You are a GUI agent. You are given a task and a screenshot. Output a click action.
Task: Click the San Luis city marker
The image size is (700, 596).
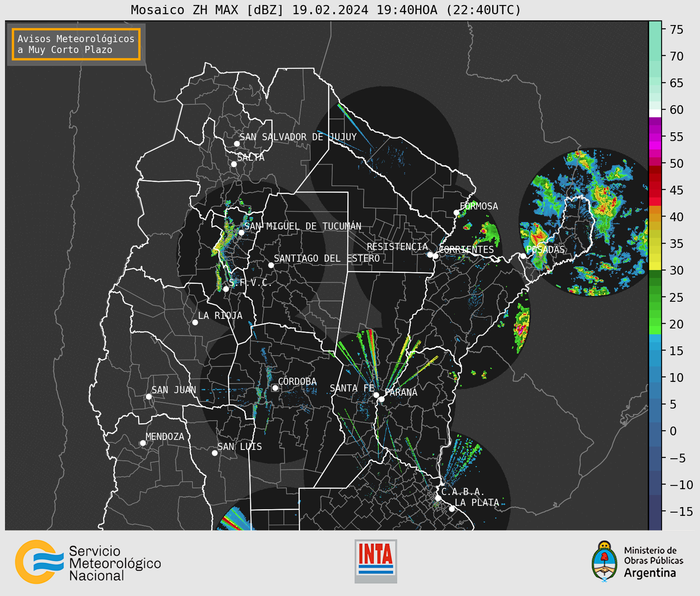[215, 453]
